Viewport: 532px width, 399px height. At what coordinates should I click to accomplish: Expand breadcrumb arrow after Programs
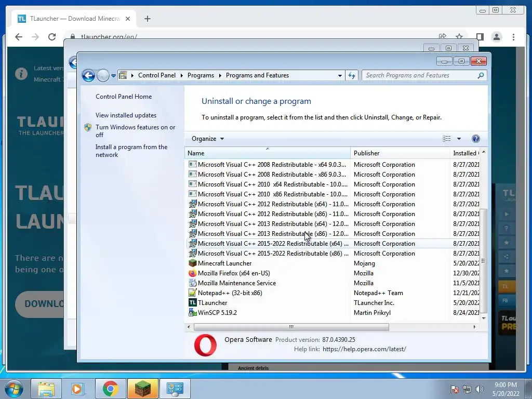click(x=220, y=75)
